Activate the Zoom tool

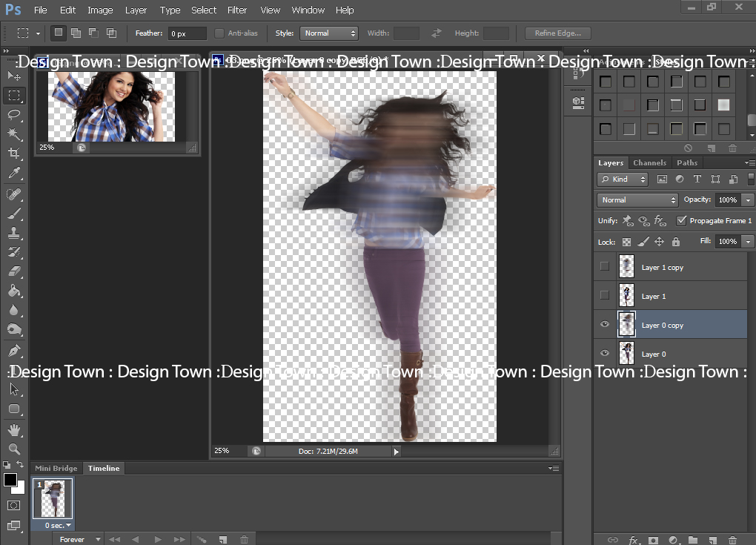tap(13, 449)
